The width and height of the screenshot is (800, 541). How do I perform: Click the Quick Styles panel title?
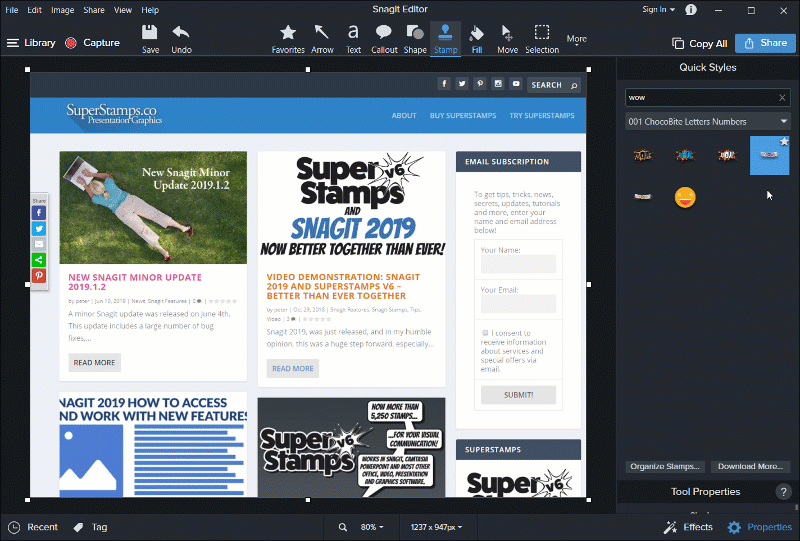708,67
